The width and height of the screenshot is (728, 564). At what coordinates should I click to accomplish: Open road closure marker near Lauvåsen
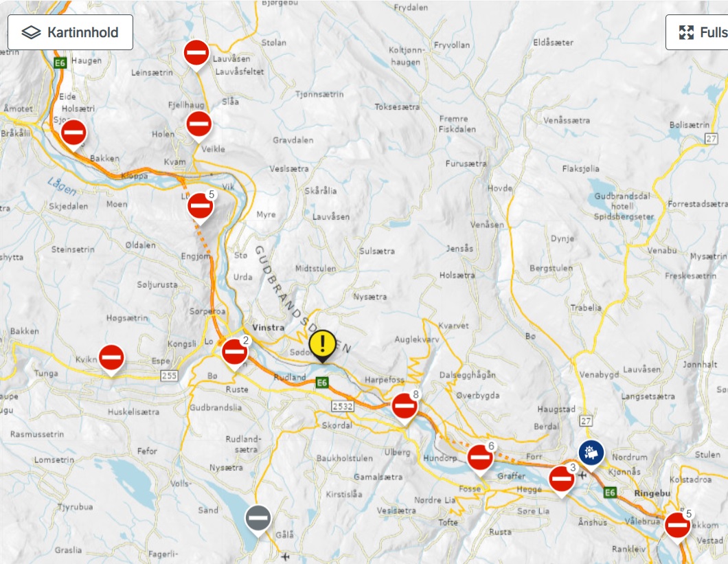(196, 55)
